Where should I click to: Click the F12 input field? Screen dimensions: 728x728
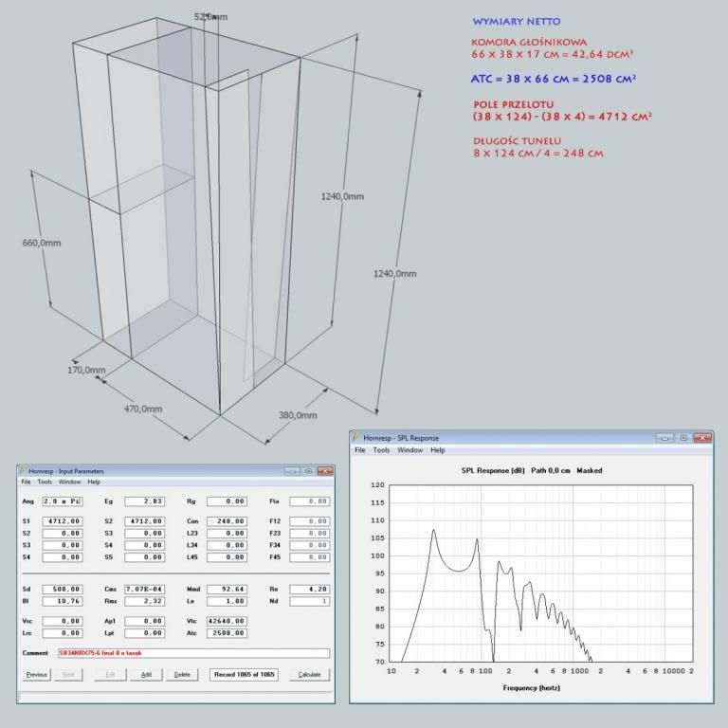[x=310, y=521]
